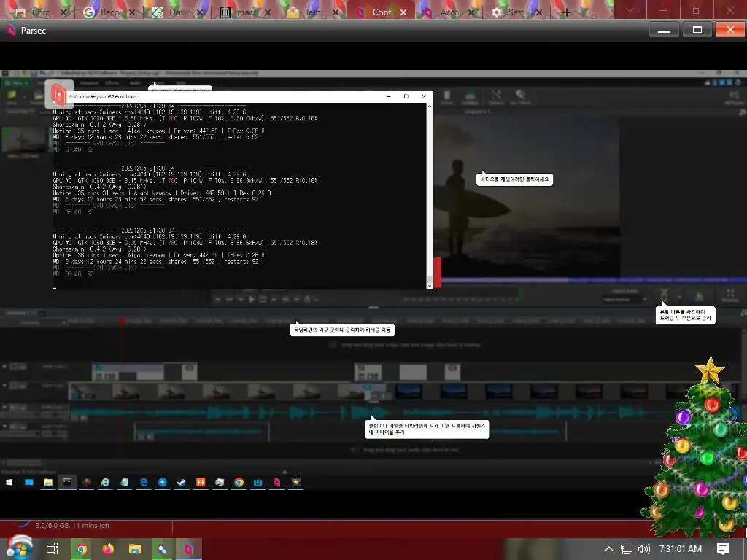
Task: Select Parsec on host taskbar
Action: pos(189,549)
